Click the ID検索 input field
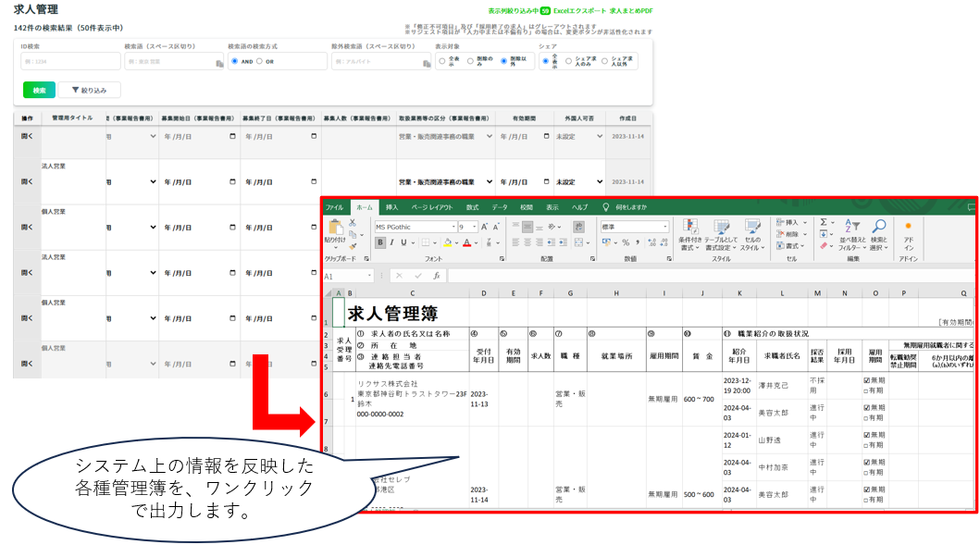The width and height of the screenshot is (980, 545). pos(70,61)
